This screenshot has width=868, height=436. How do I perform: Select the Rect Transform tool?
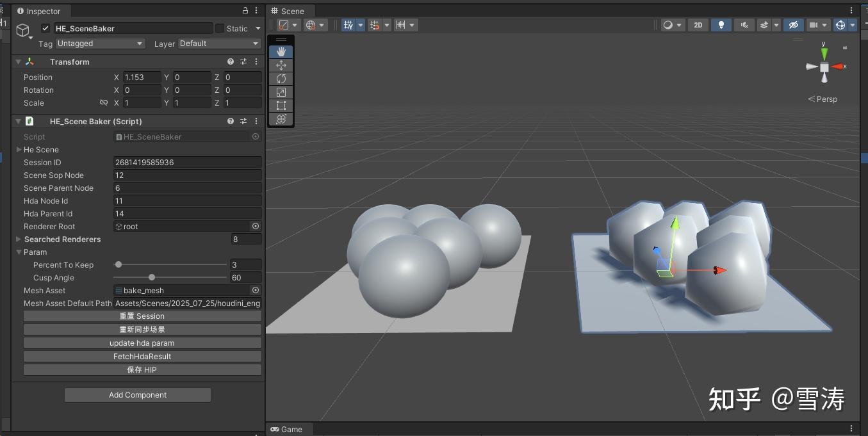pyautogui.click(x=281, y=105)
